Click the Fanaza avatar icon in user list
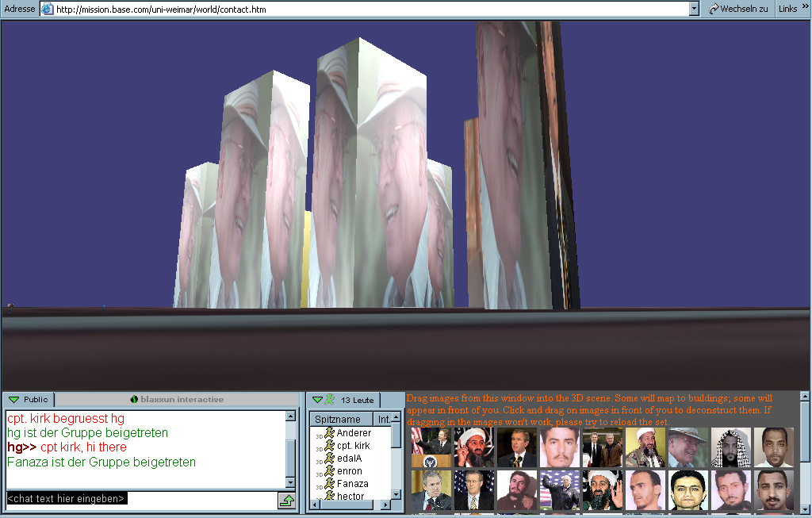The image size is (812, 518). point(329,484)
